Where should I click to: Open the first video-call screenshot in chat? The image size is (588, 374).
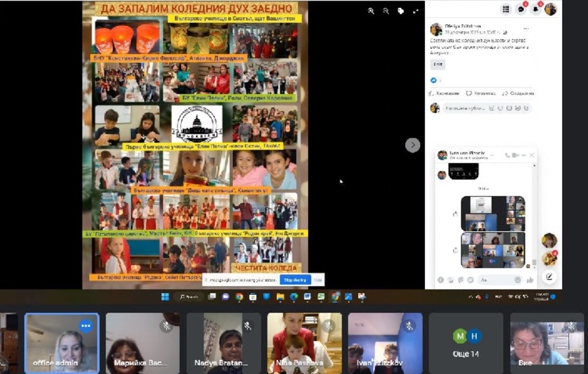[x=493, y=213]
